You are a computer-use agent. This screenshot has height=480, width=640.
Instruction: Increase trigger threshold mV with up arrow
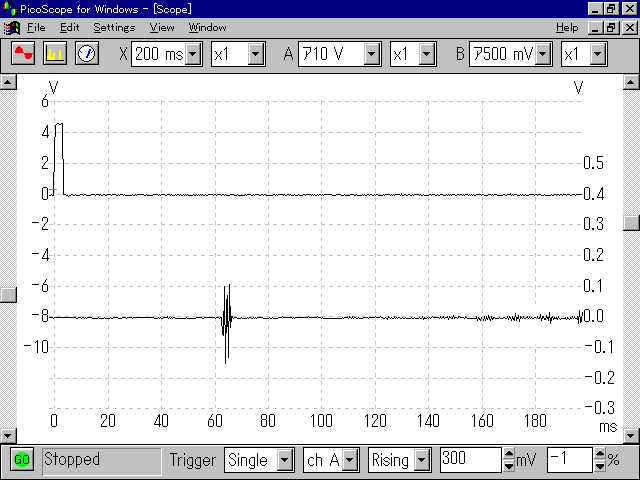click(x=509, y=454)
